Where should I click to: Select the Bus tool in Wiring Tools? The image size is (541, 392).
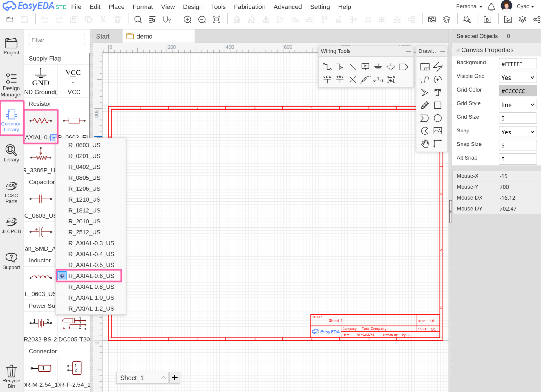(340, 67)
